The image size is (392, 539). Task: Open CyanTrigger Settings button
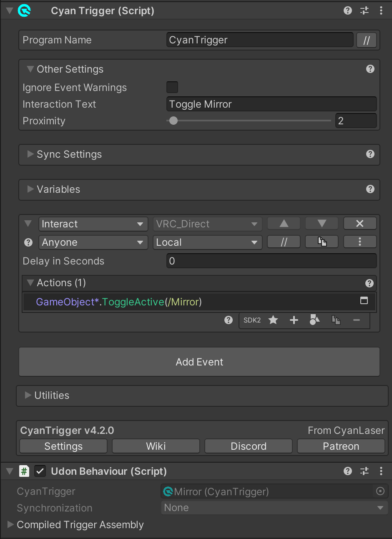(x=63, y=446)
